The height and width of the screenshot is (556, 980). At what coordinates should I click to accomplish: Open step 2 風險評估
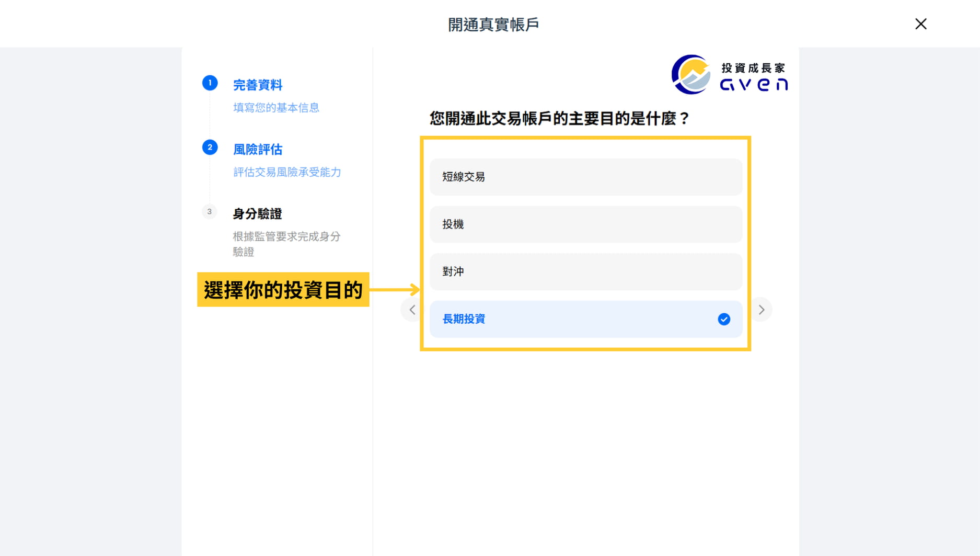pos(258,150)
